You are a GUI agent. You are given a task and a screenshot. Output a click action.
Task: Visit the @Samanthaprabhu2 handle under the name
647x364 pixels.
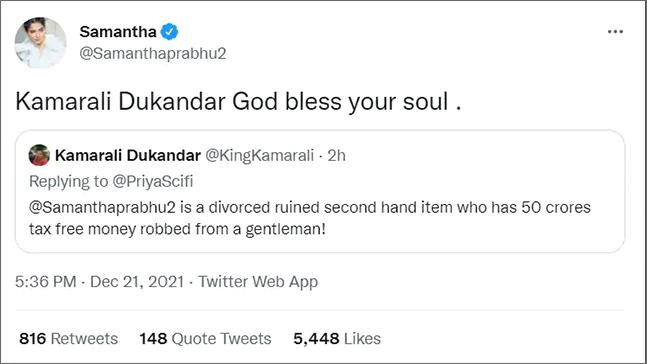pos(153,54)
